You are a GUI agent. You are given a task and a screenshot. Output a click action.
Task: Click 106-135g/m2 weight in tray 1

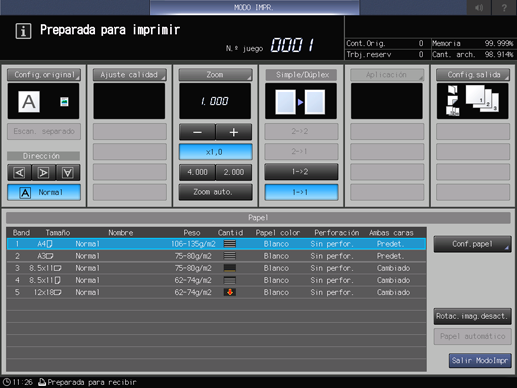point(193,244)
